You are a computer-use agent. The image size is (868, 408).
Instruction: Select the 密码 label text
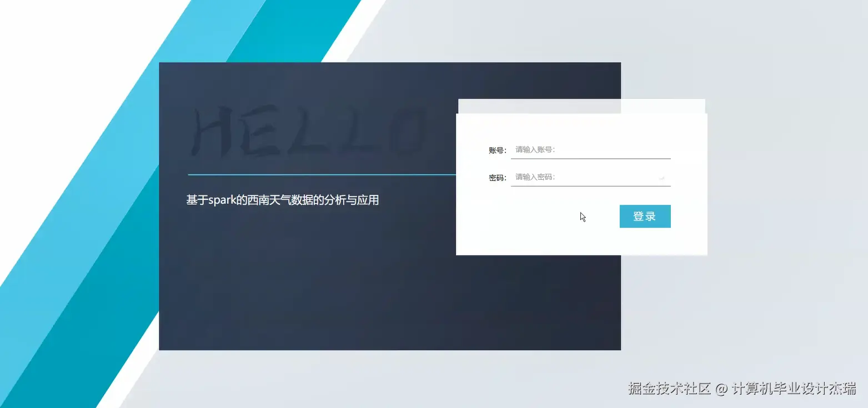coord(496,177)
